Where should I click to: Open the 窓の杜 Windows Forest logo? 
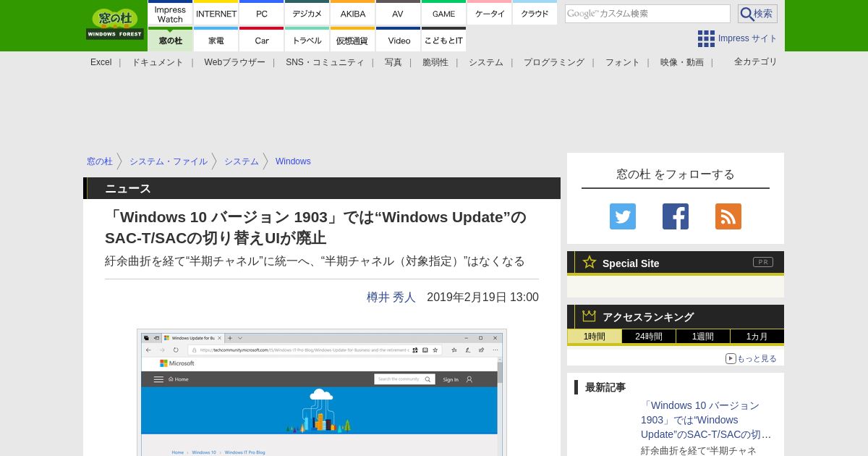click(115, 25)
